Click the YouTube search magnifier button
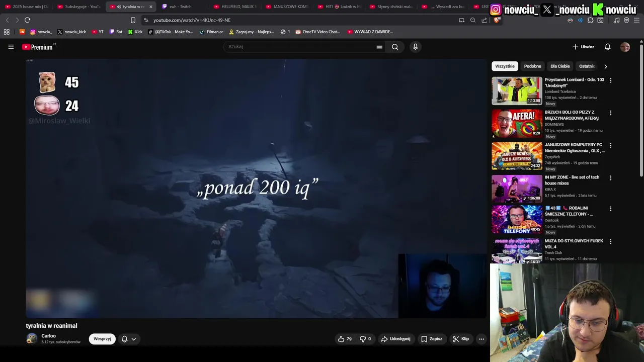Image resolution: width=644 pixels, height=362 pixels. [395, 47]
